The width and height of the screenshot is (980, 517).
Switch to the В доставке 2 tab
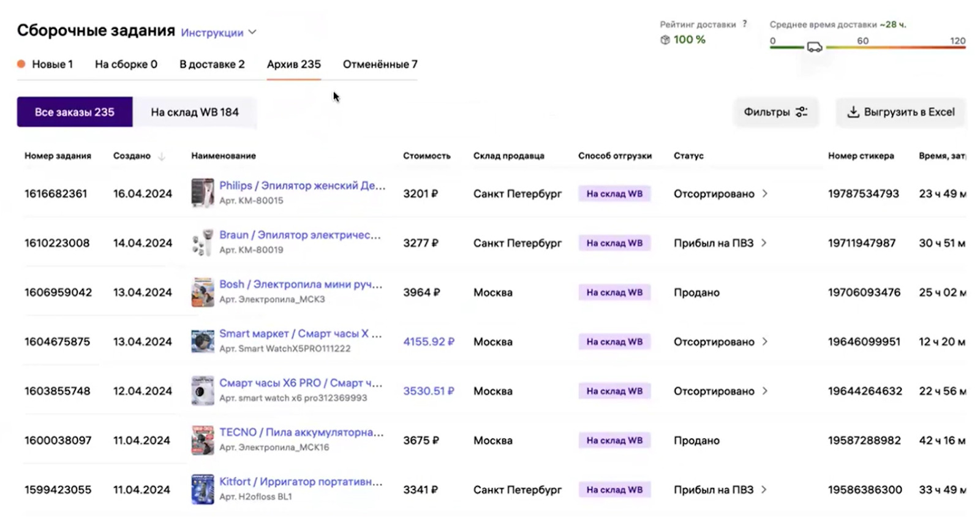[x=211, y=64]
